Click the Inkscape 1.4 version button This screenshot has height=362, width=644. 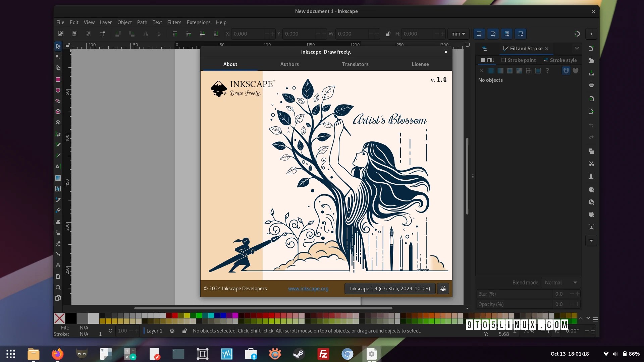(x=390, y=289)
